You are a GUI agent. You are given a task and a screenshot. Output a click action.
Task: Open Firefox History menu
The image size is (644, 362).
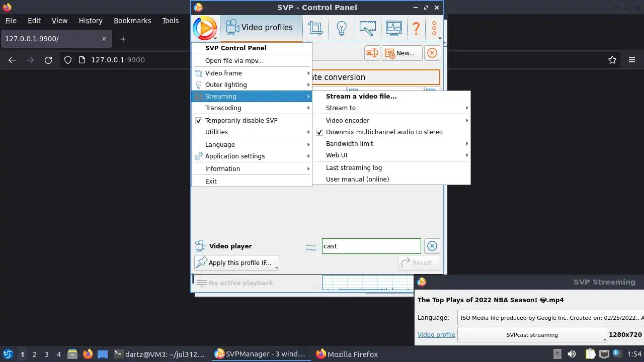(91, 21)
